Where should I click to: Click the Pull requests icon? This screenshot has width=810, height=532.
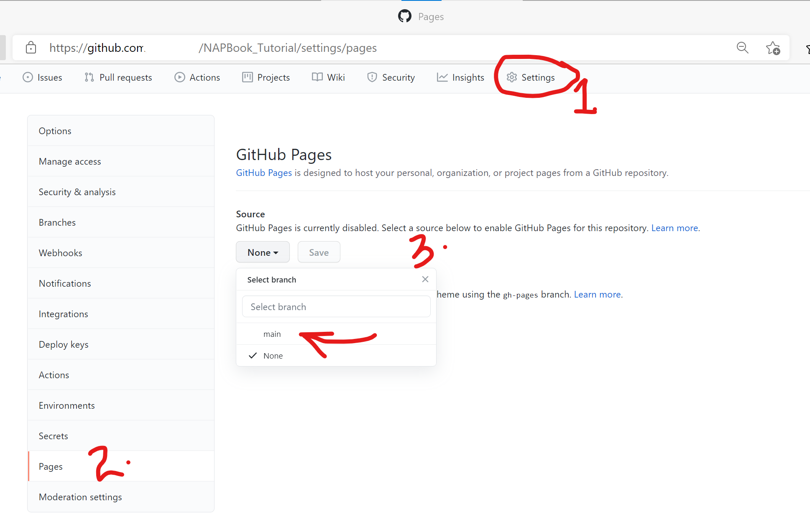pyautogui.click(x=88, y=77)
